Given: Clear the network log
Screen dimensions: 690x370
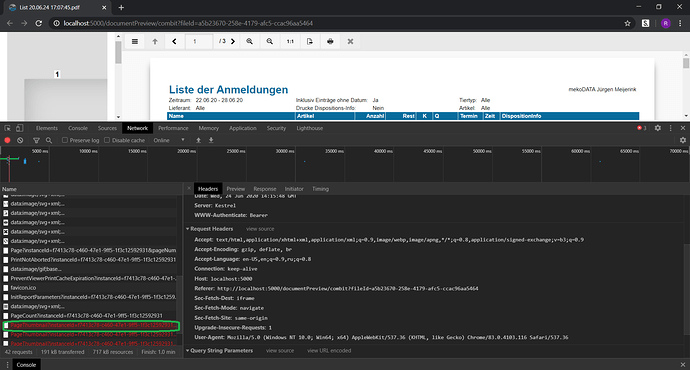Looking at the screenshot, I should 20,140.
